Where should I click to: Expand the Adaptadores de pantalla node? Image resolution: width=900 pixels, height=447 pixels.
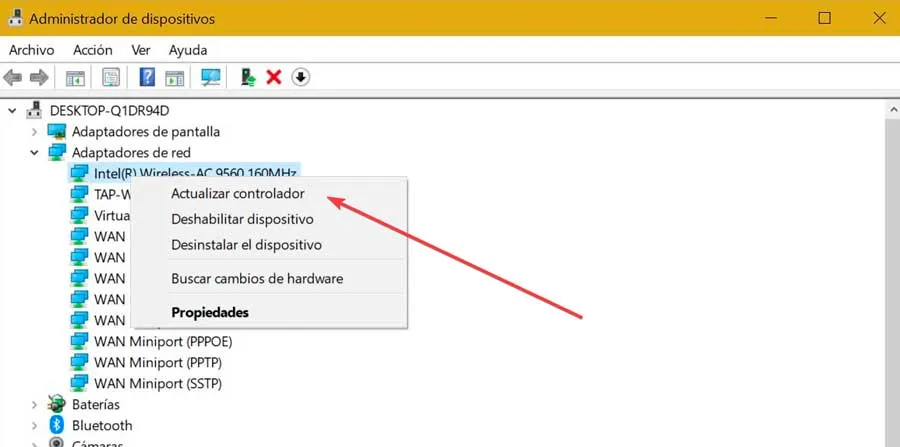point(35,131)
